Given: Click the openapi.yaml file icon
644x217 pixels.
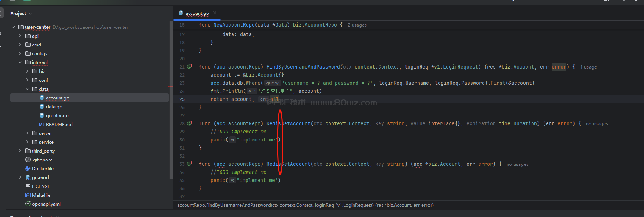Looking at the screenshot, I should [28, 204].
